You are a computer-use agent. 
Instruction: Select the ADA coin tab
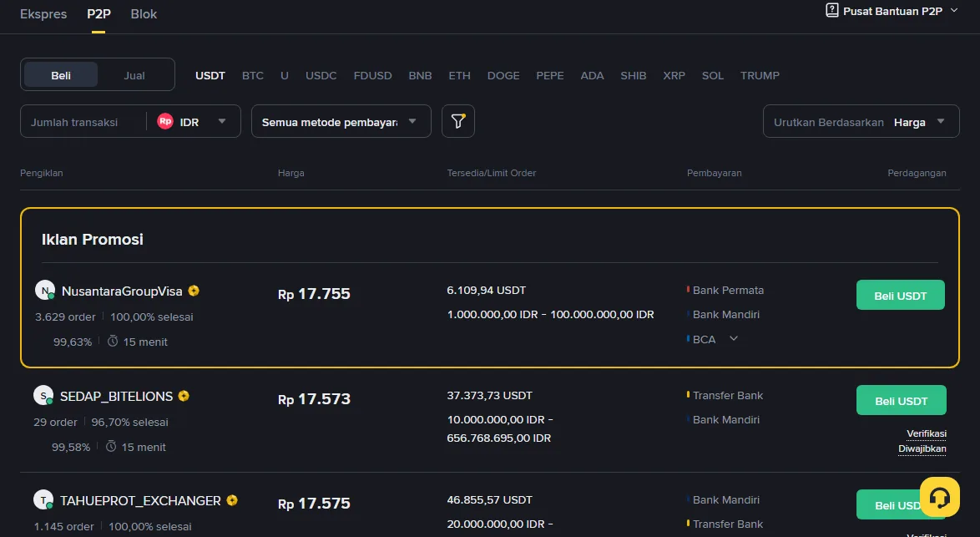point(592,75)
